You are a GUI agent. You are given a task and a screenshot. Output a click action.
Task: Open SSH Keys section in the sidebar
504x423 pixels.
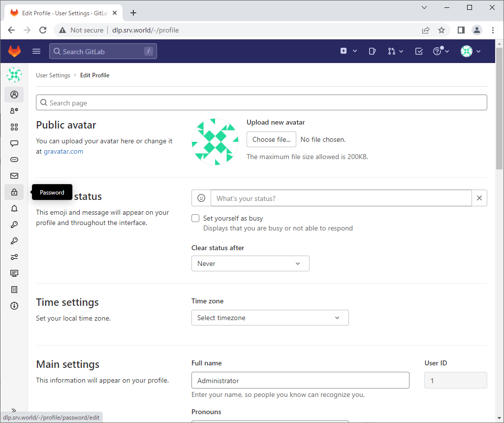[14, 225]
